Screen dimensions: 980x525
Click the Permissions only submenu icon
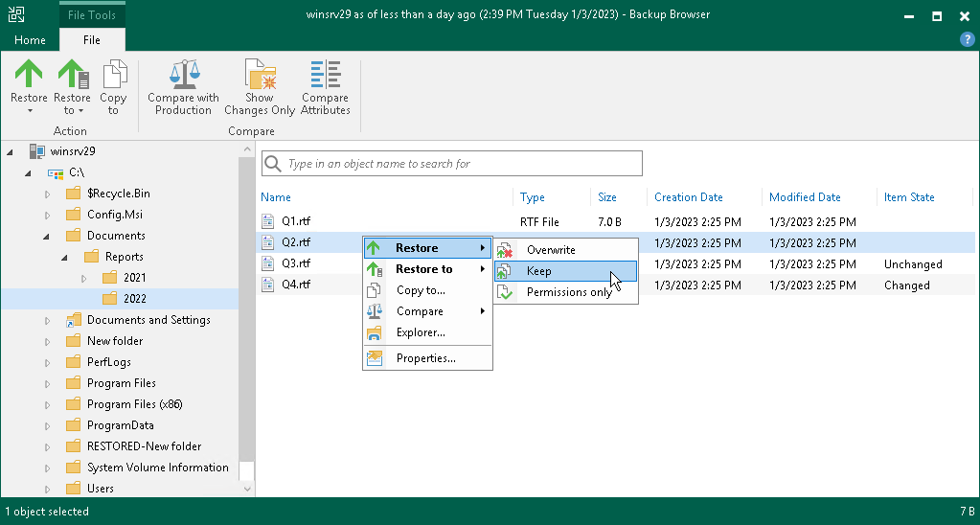click(505, 292)
